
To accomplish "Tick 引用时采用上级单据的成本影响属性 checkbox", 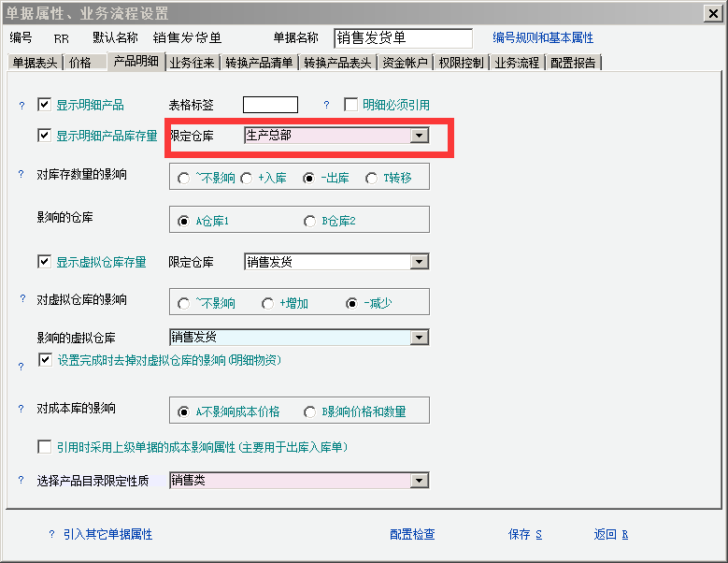I will pos(44,447).
